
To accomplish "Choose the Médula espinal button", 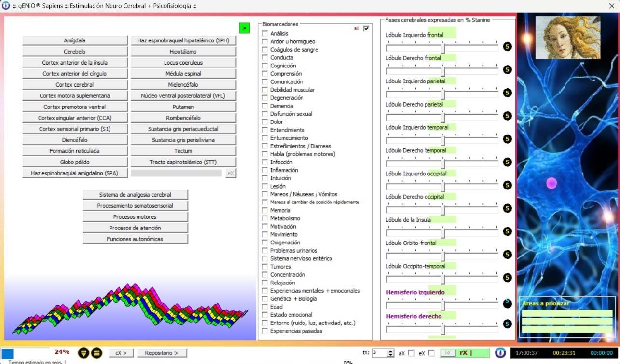I will point(183,74).
